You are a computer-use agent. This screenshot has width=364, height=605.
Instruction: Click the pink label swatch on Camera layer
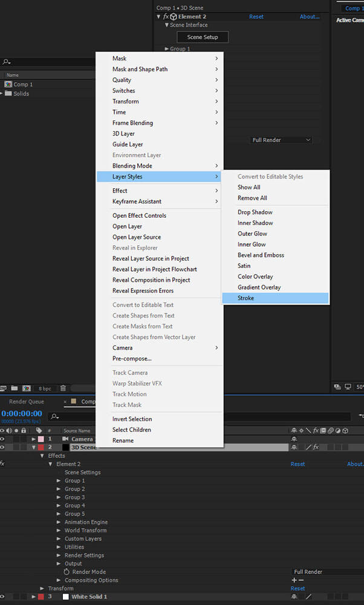click(41, 439)
